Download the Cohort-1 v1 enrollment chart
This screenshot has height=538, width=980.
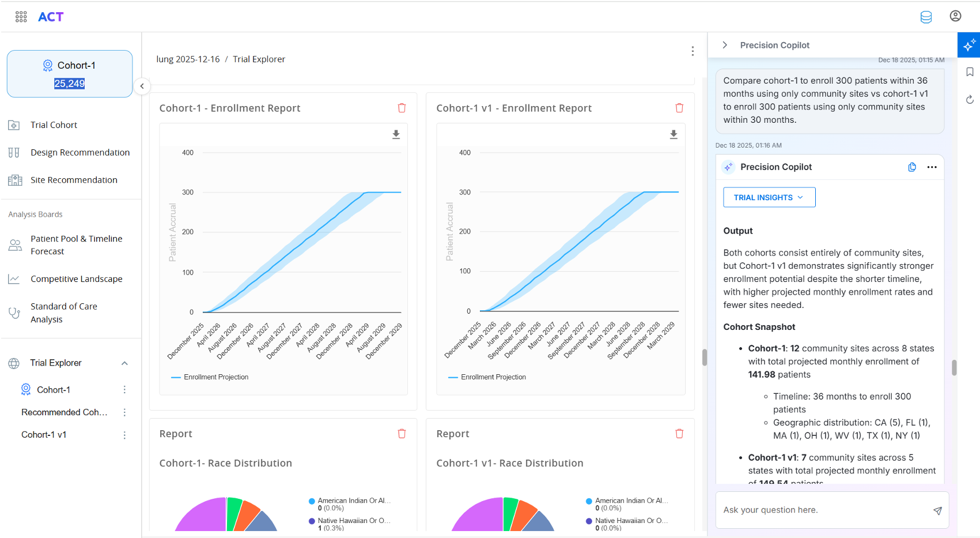(x=673, y=134)
